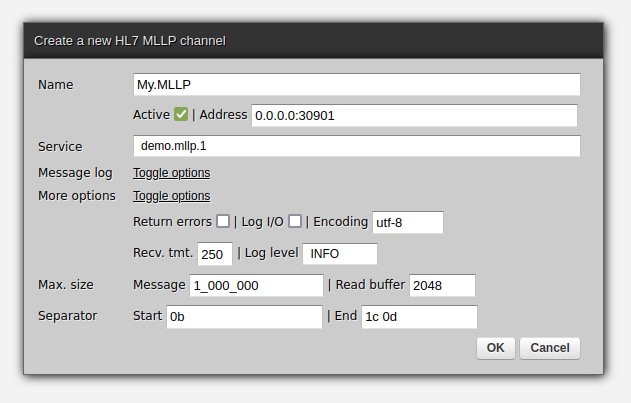Click the Encoding field showing utf-8

click(x=407, y=222)
